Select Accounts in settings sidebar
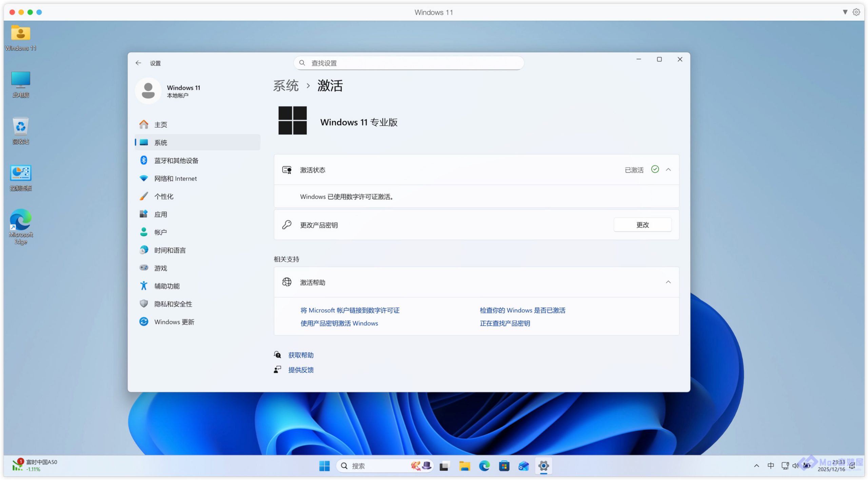This screenshot has height=480, width=868. tap(160, 233)
